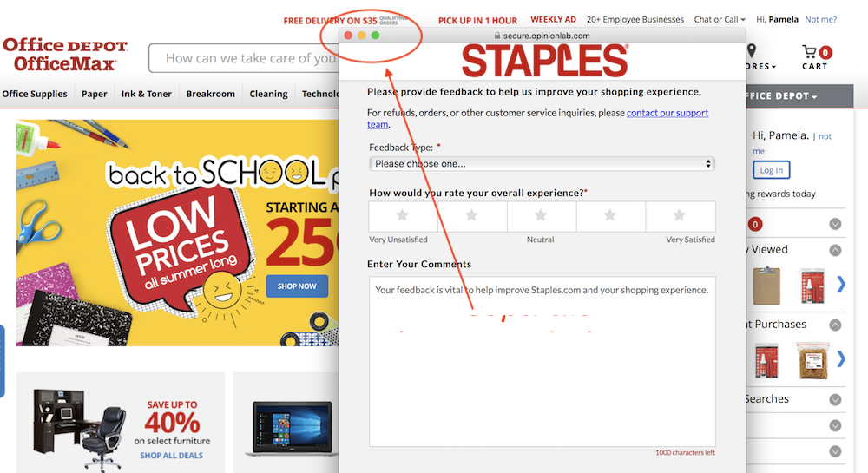Open 20+ Employee Businesses link

point(635,19)
